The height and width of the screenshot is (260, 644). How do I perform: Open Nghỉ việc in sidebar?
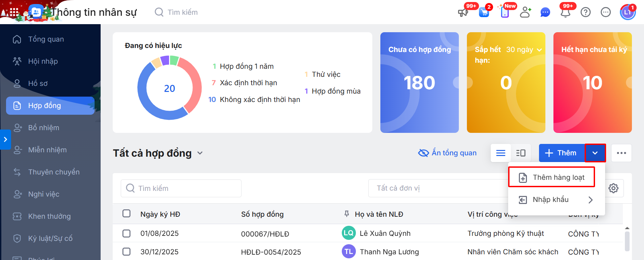click(x=50, y=194)
